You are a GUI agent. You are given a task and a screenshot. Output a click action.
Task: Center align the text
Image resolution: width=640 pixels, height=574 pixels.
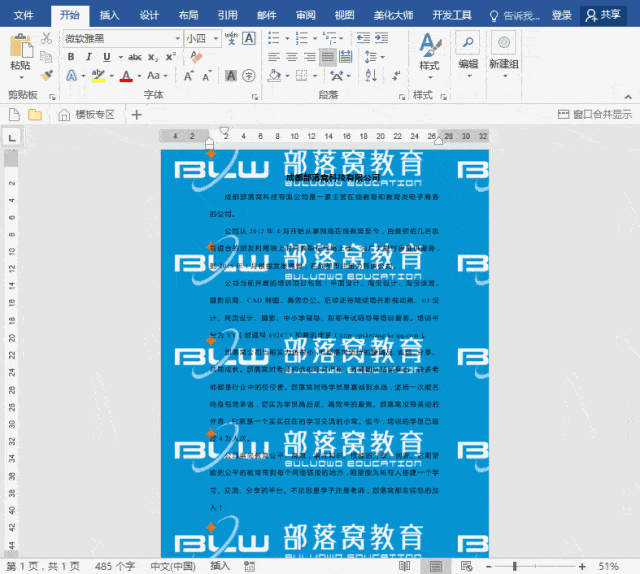pyautogui.click(x=292, y=57)
